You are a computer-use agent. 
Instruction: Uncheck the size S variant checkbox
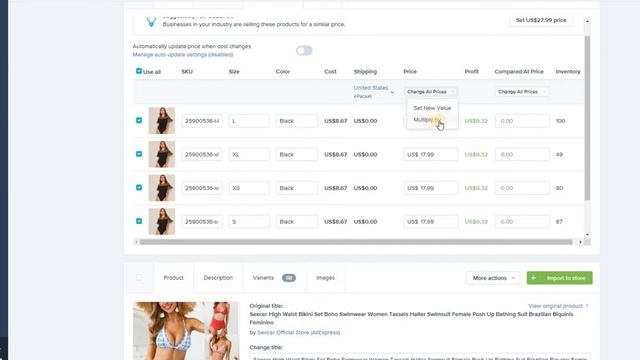click(x=139, y=221)
